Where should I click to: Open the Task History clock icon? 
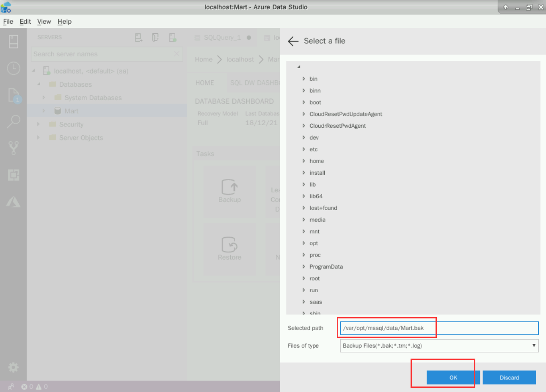14,68
